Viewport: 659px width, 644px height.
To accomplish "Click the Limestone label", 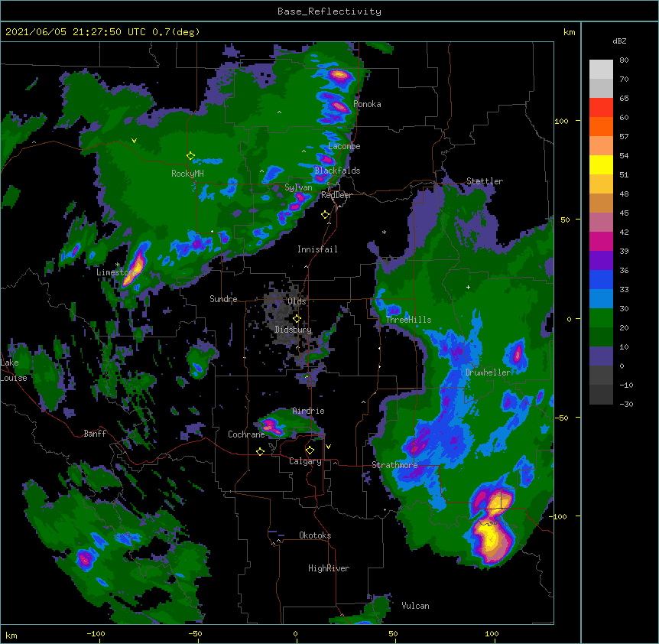I will (x=117, y=272).
